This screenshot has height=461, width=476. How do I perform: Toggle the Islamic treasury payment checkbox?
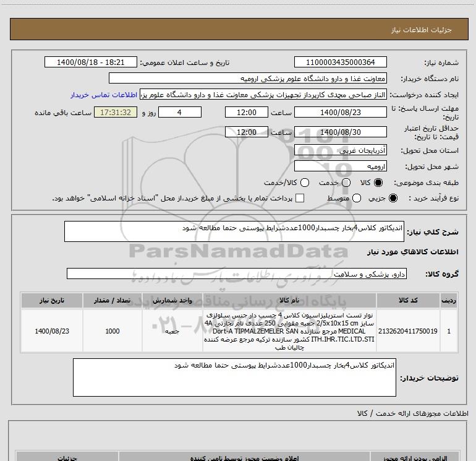300,199
